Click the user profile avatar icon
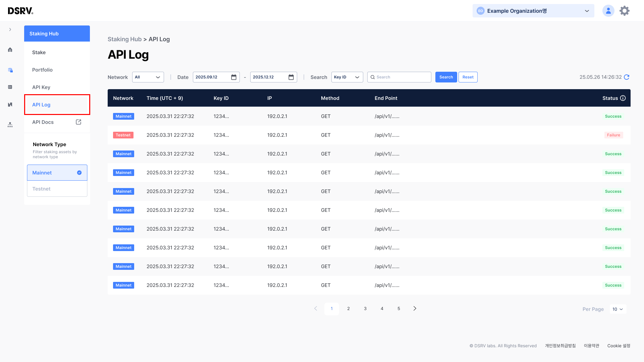 pyautogui.click(x=608, y=11)
